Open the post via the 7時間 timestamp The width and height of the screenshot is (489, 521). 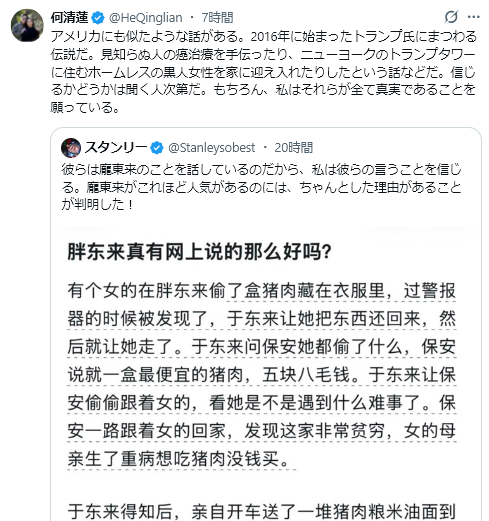217,18
